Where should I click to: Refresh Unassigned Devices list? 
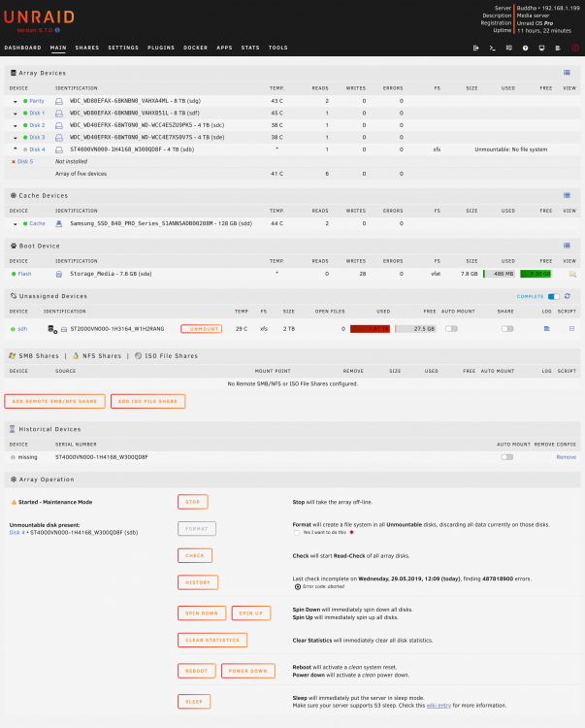click(568, 296)
